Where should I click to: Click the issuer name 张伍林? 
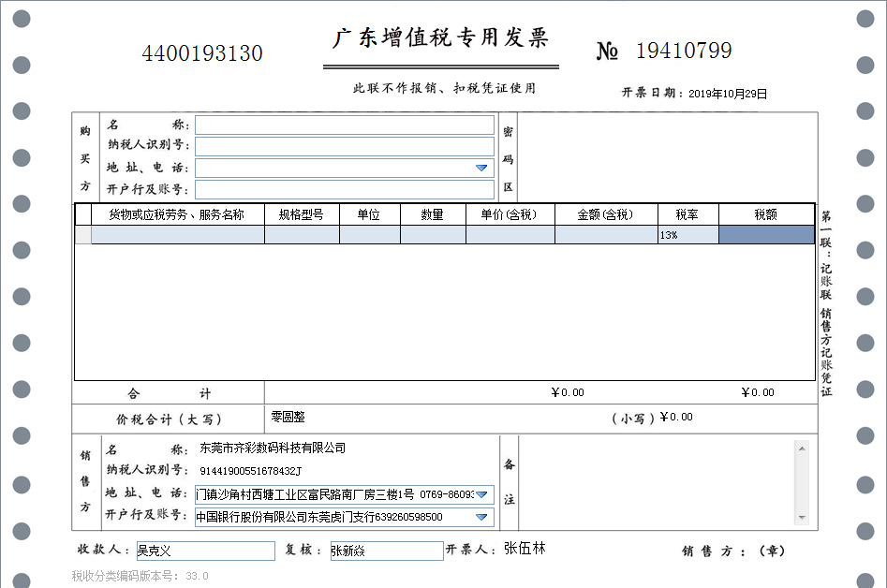[x=525, y=549]
